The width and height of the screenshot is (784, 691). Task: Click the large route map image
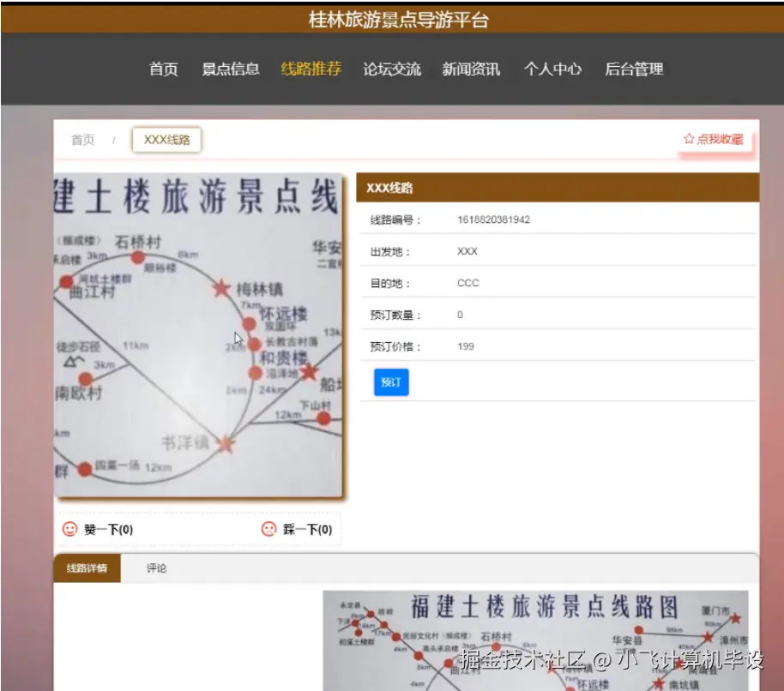point(199,334)
